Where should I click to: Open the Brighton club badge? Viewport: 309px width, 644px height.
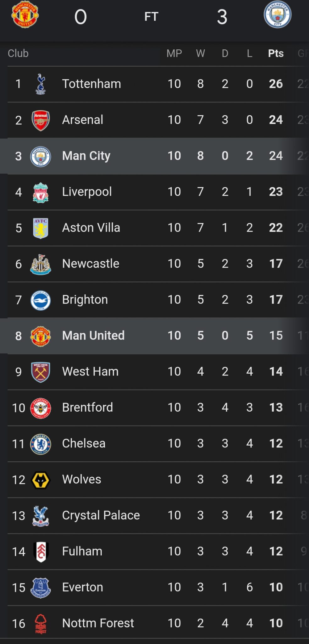[41, 300]
